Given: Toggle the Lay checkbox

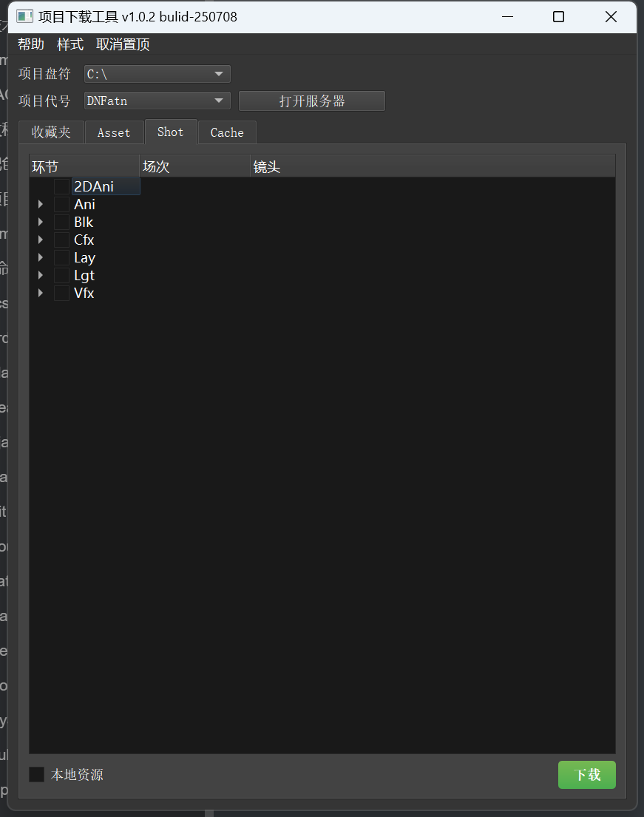Looking at the screenshot, I should (x=62, y=257).
